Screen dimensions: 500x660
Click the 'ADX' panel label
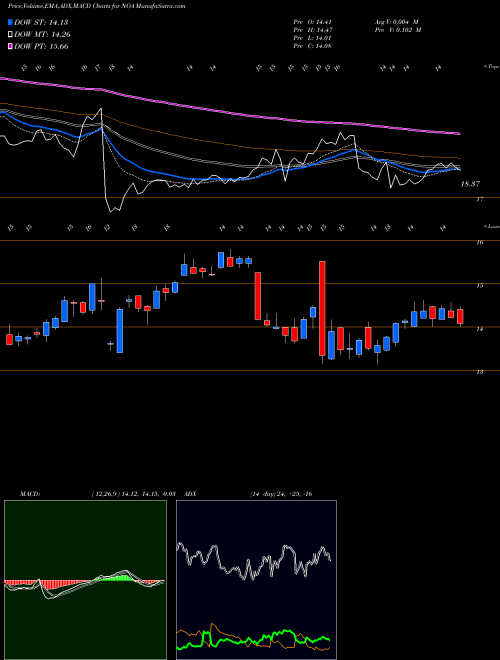tap(191, 494)
